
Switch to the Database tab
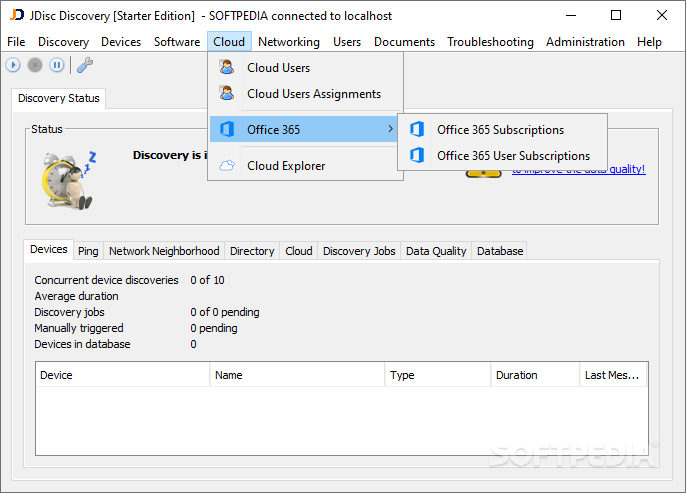(500, 251)
